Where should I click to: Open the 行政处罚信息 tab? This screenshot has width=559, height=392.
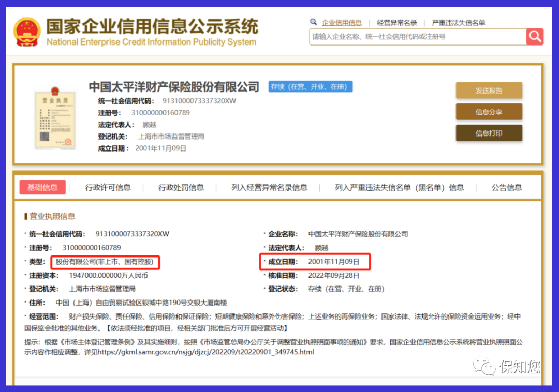(x=181, y=187)
